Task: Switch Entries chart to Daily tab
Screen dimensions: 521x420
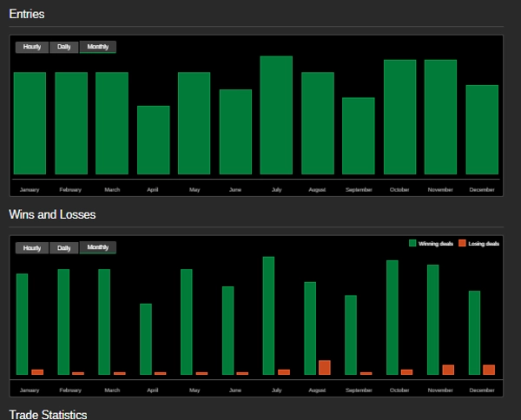Action: coord(63,47)
